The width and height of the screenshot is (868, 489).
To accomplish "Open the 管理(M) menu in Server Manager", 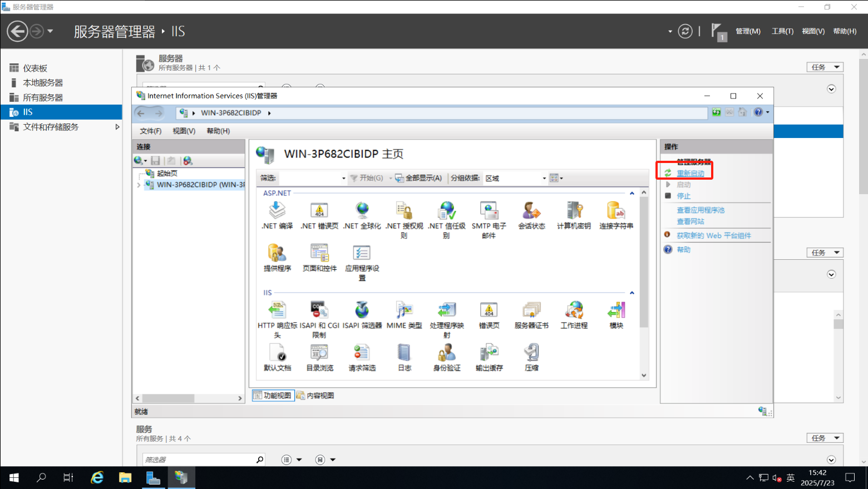I will pyautogui.click(x=748, y=31).
